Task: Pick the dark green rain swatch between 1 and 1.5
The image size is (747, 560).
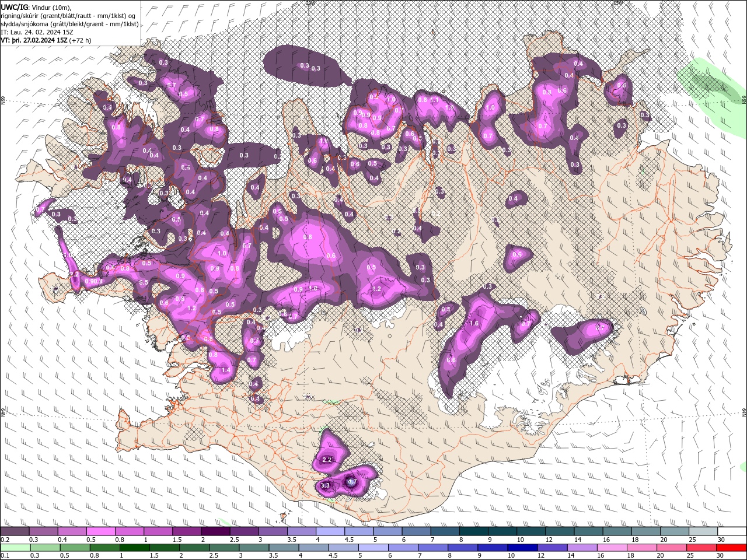Action: click(x=134, y=548)
